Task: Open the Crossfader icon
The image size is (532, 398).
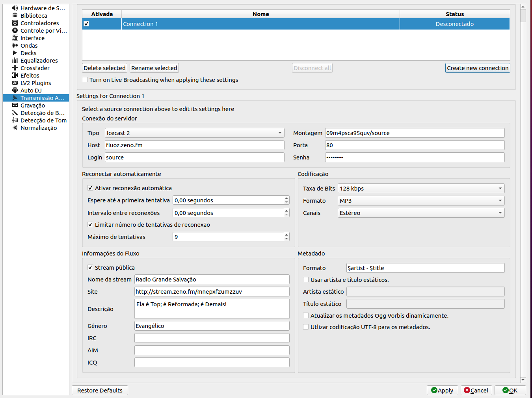Action: coord(15,68)
